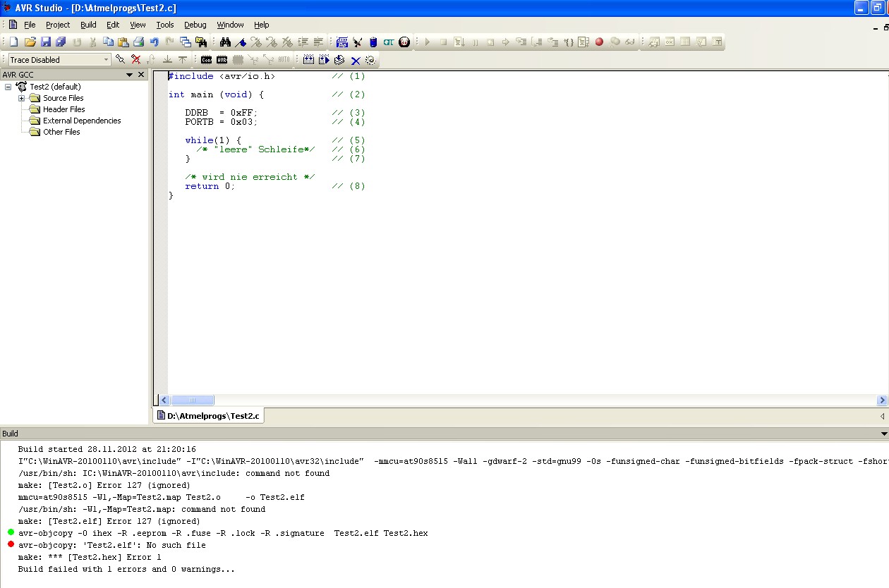
Task: Click the avr-objcopy -O ihex command line
Action: pyautogui.click(x=223, y=533)
